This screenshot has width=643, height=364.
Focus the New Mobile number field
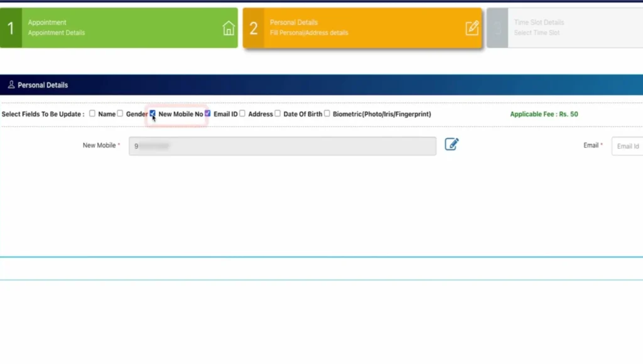pos(283,146)
